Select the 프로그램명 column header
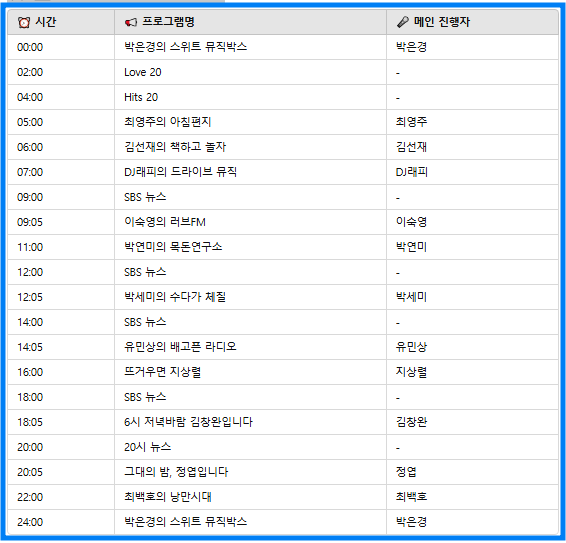This screenshot has width=566, height=543. (251, 22)
